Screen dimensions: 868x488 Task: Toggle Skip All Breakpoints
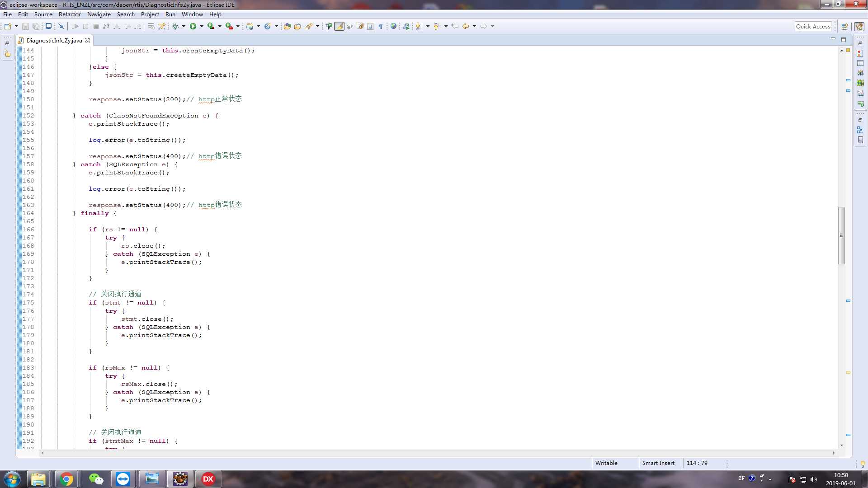click(61, 26)
